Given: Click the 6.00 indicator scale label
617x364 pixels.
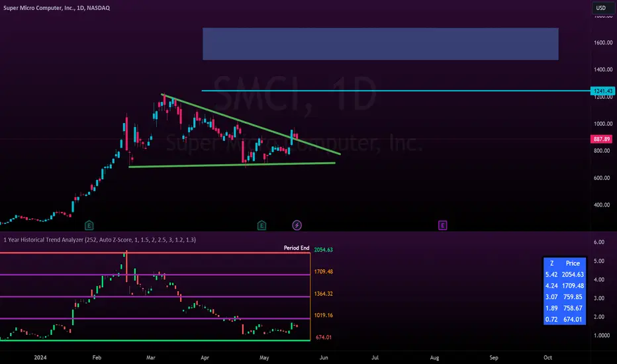Looking at the screenshot, I should pyautogui.click(x=599, y=242).
